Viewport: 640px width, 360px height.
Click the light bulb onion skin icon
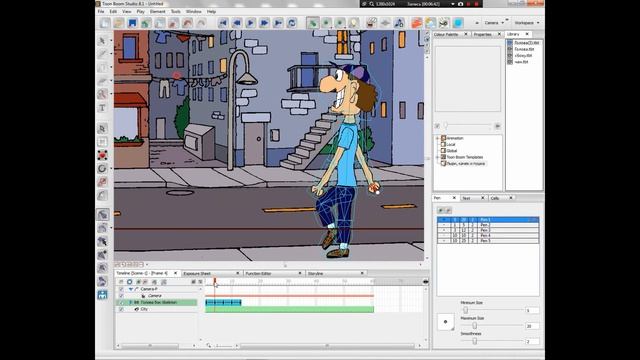tap(353, 23)
